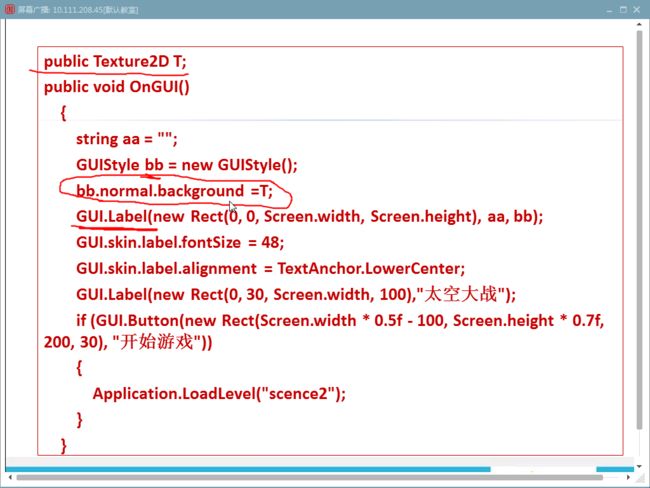Click the vertical scrollbar down arrow
This screenshot has width=650, height=488.
pos(639,466)
